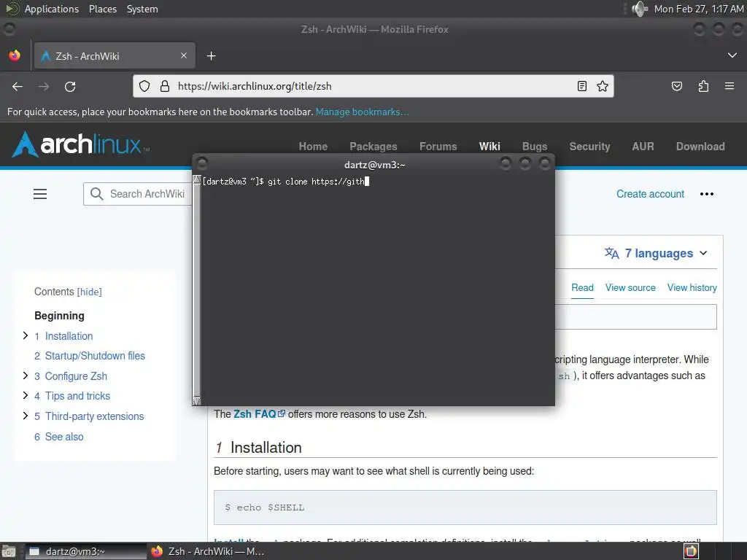Focus the Firefox URL address bar
Image resolution: width=747 pixels, height=560 pixels.
[373, 86]
